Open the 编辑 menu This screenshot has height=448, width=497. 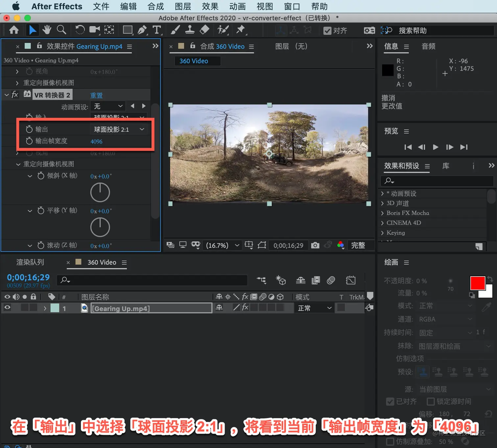(x=128, y=6)
